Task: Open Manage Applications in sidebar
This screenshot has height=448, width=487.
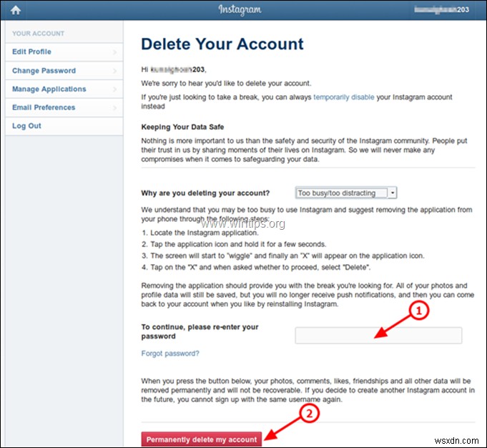Action: tap(64, 89)
